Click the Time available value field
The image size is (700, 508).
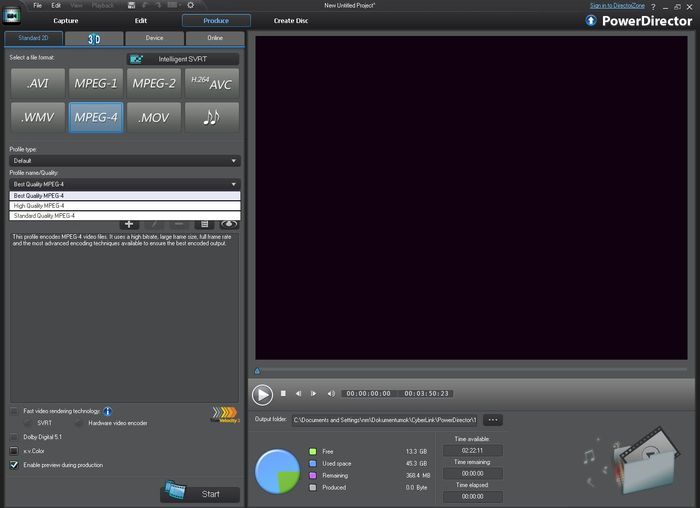[472, 450]
